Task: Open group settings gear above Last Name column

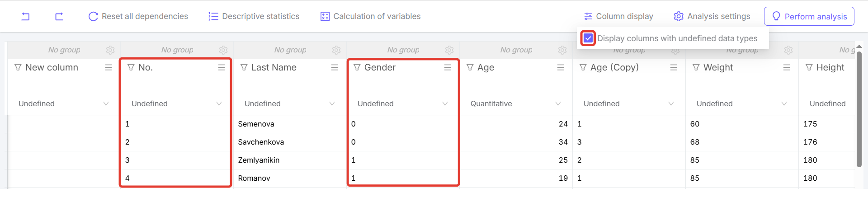Action: pyautogui.click(x=336, y=50)
